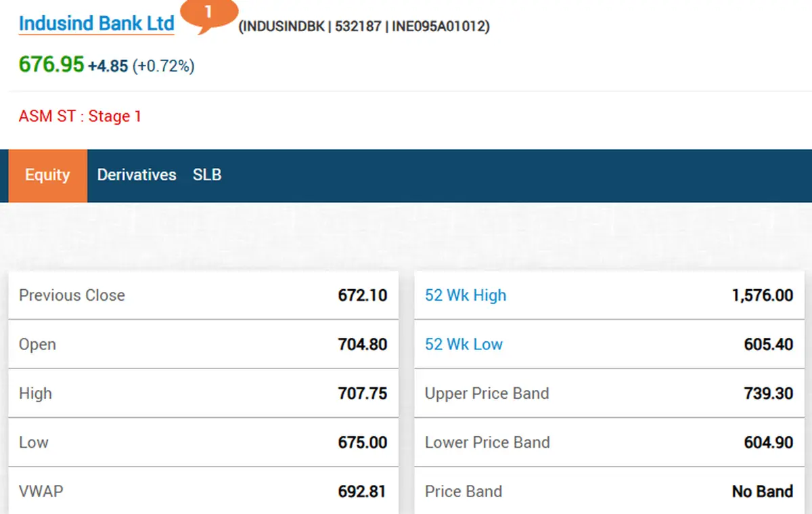Open the Indusind Bank Ltd link
The width and height of the screenshot is (812, 514).
coord(97,23)
